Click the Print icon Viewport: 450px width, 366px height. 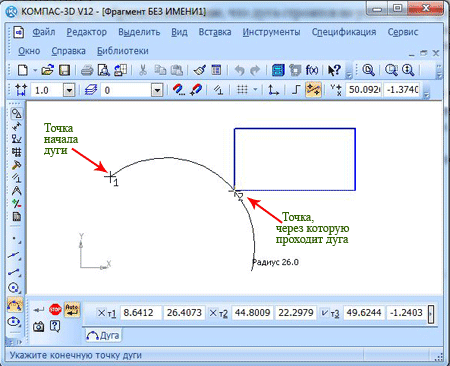tap(87, 70)
